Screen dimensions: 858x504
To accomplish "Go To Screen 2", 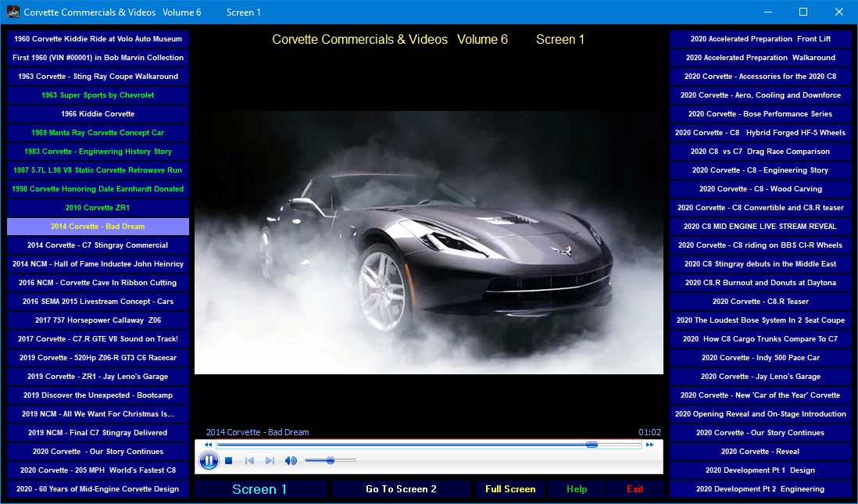I will [x=401, y=489].
